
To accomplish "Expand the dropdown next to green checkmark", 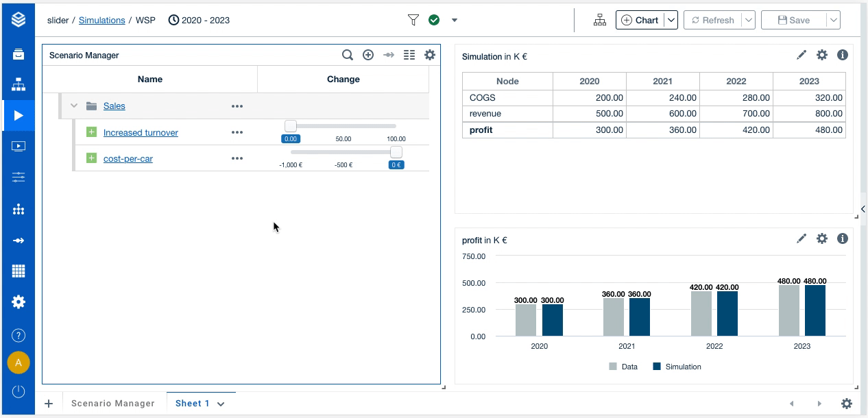I will (455, 21).
